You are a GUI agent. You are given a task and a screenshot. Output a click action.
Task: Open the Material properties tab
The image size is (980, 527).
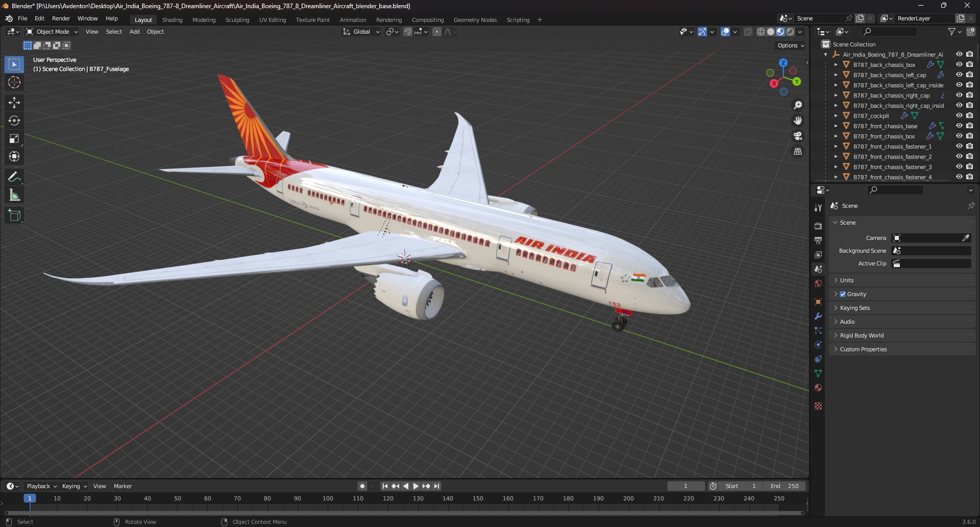818,388
